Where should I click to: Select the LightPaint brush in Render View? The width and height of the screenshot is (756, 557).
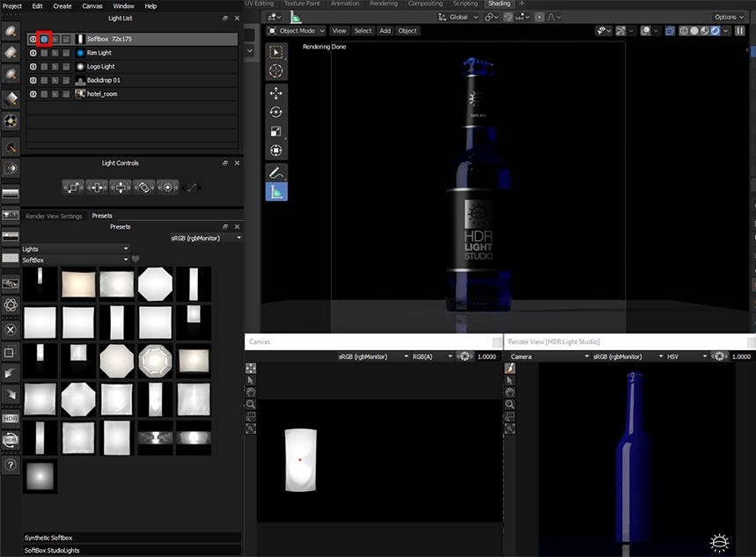510,369
